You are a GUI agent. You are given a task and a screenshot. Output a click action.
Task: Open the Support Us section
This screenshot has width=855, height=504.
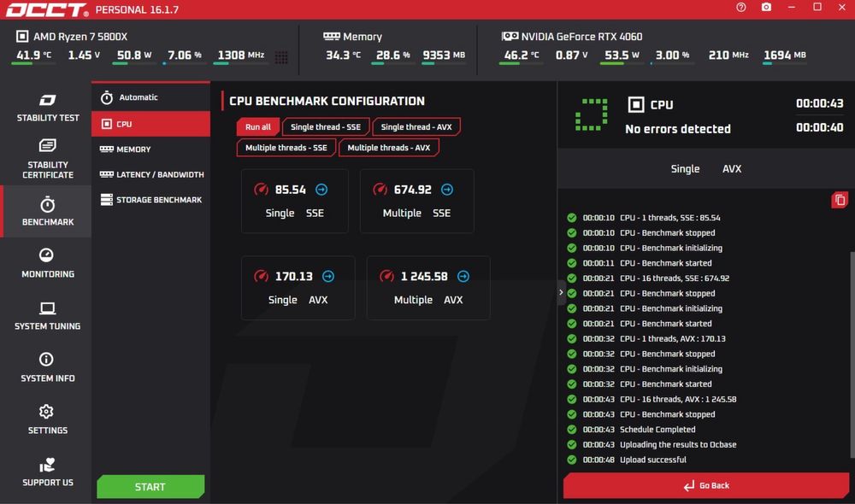(47, 472)
